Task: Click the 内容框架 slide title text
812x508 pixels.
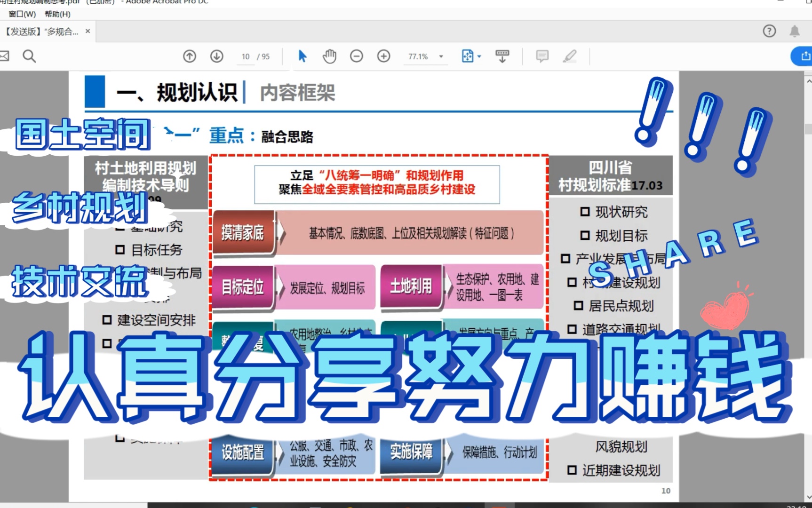Action: (297, 93)
